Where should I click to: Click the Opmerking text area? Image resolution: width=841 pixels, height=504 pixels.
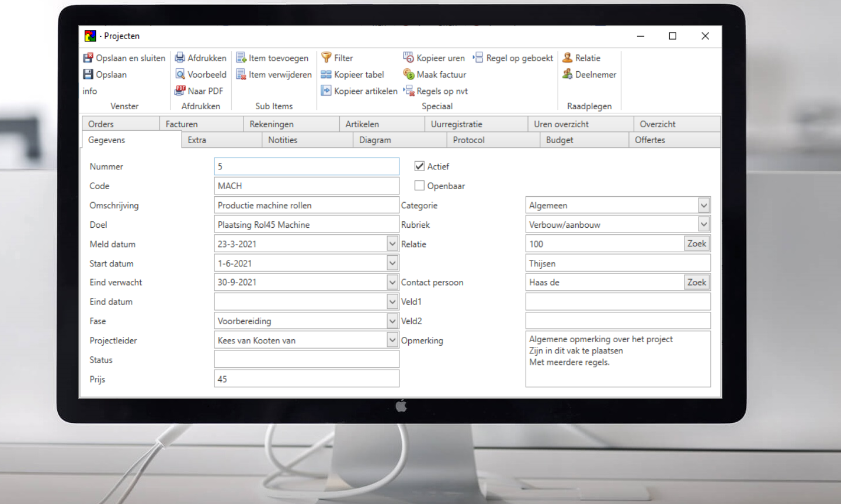tap(618, 359)
